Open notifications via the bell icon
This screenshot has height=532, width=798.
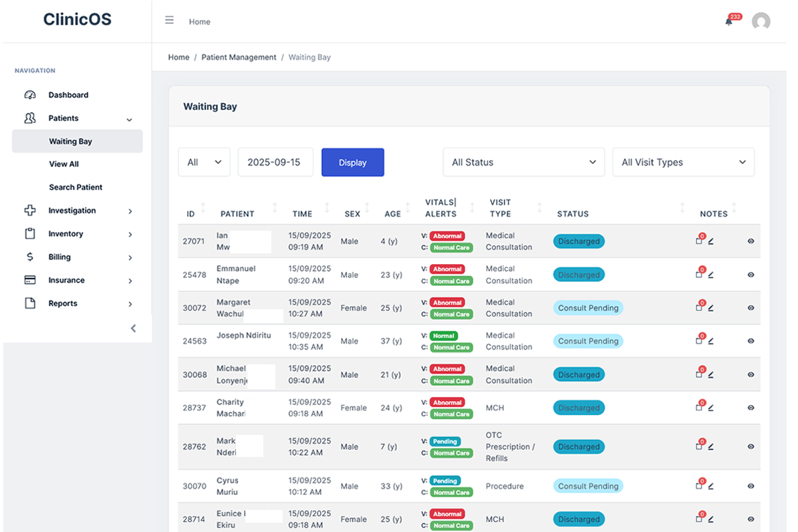coord(729,21)
